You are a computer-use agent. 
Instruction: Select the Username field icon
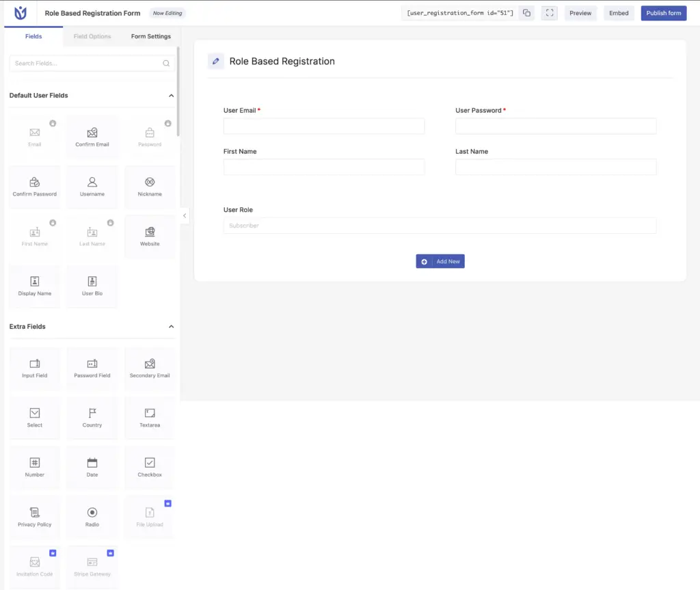92,186
